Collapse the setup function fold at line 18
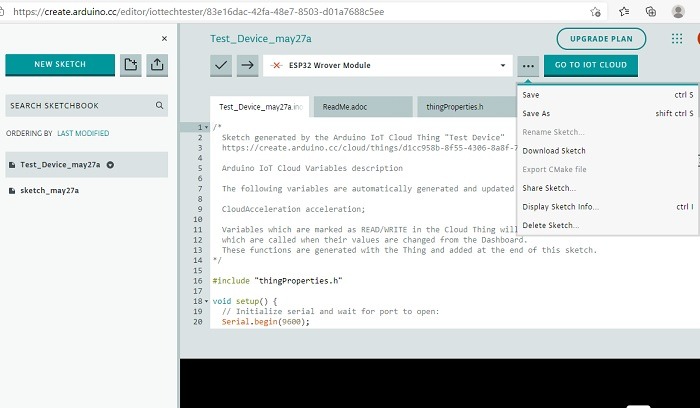The width and height of the screenshot is (700, 408). (x=206, y=301)
